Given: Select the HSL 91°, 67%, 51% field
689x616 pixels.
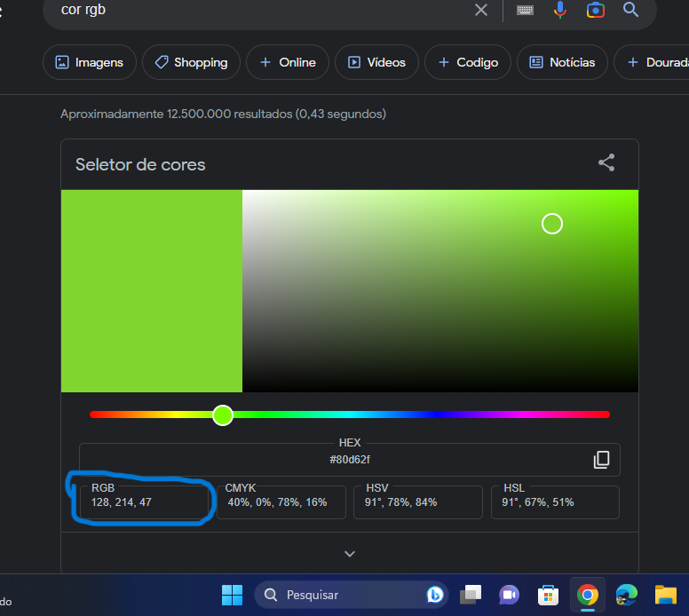Looking at the screenshot, I should point(555,502).
